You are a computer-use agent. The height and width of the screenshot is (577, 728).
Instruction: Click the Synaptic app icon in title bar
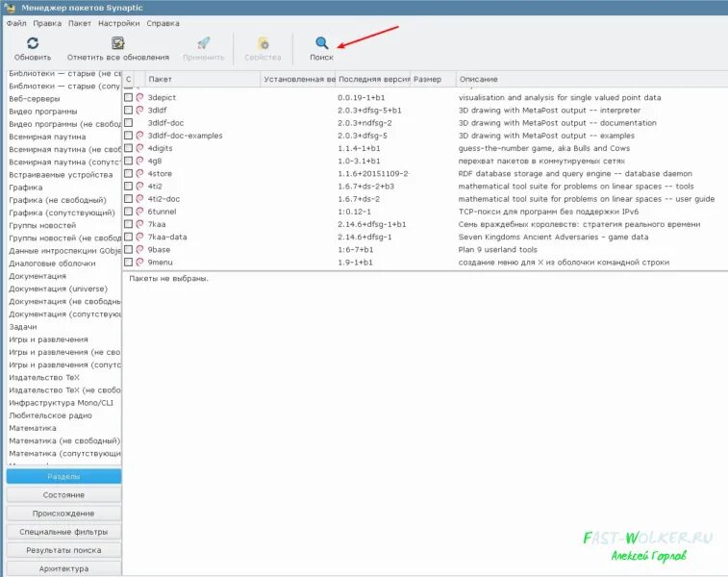10,8
